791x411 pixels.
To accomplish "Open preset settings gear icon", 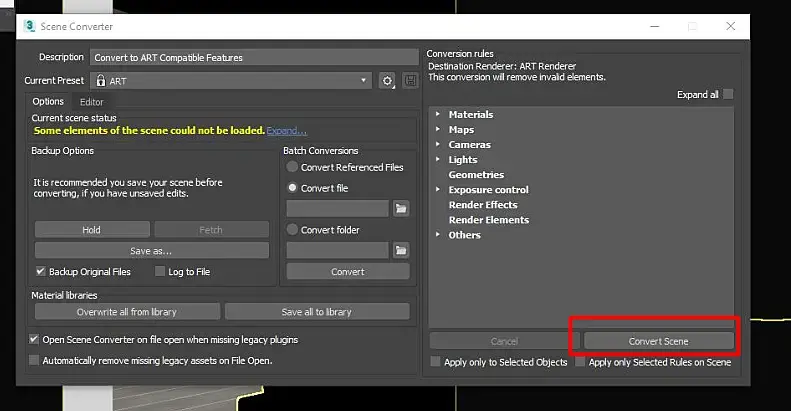I will pos(387,81).
